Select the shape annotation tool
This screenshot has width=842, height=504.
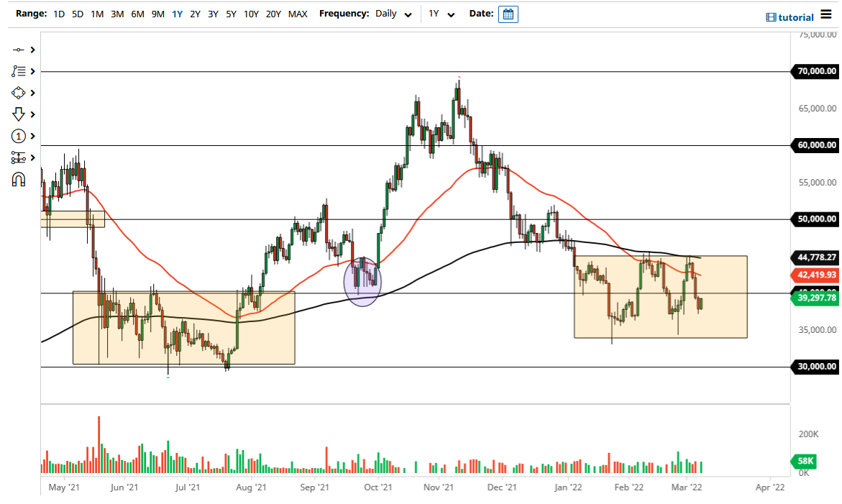point(18,93)
